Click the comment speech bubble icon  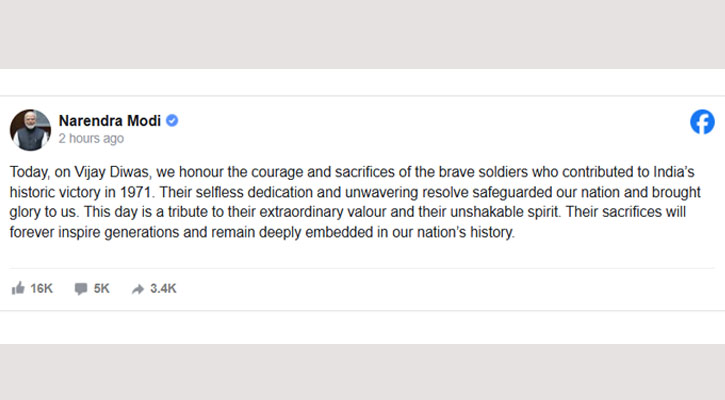pos(81,288)
